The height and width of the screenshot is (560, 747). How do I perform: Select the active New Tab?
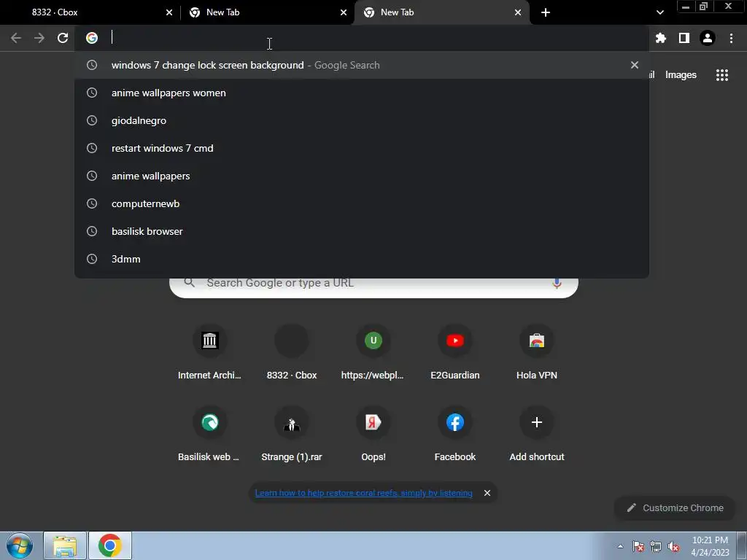[x=441, y=12]
